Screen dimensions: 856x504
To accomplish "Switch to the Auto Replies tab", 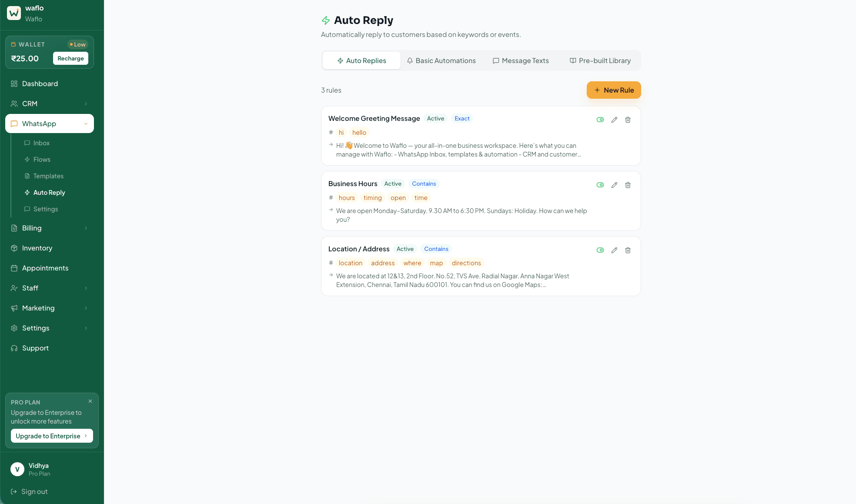I will tap(361, 60).
